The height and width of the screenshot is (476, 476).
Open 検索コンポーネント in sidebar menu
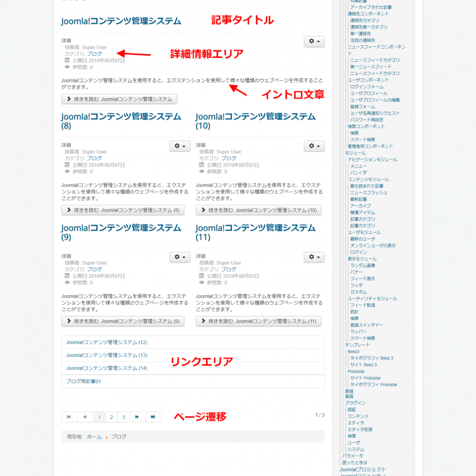tap(366, 127)
